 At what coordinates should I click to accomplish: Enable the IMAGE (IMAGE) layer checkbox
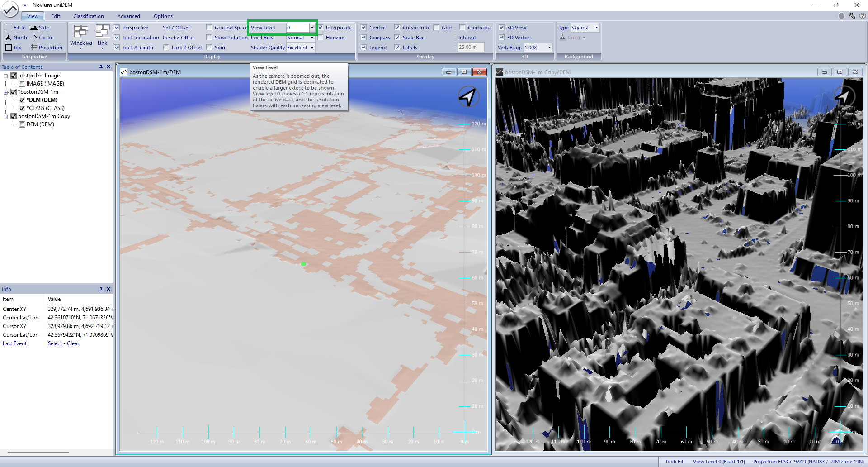coord(22,84)
